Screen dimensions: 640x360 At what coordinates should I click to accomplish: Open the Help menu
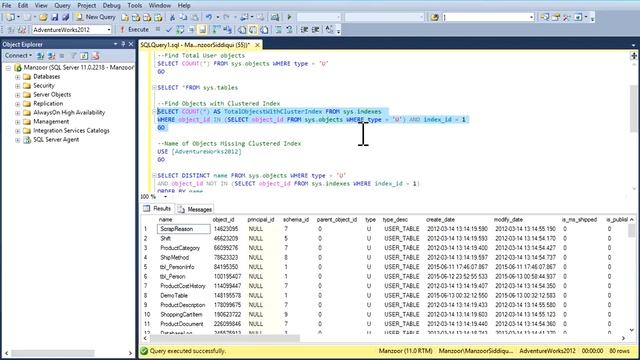coord(184,6)
